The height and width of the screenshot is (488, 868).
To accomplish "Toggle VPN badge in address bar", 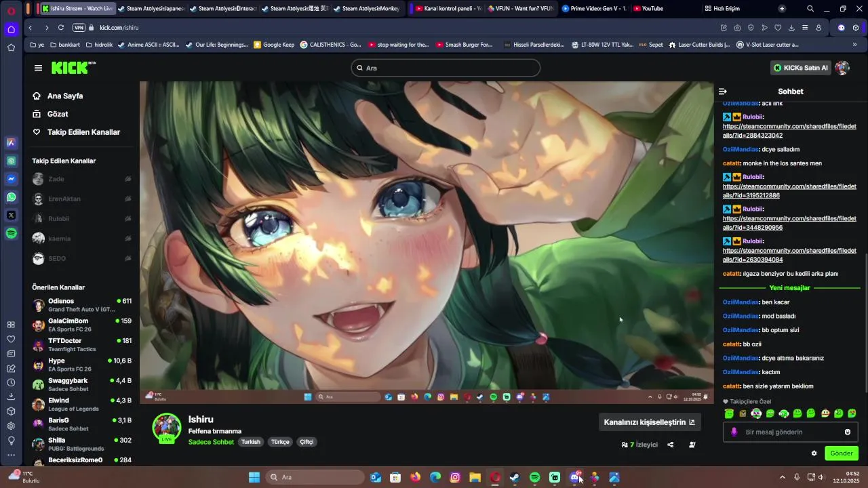I will coord(79,28).
